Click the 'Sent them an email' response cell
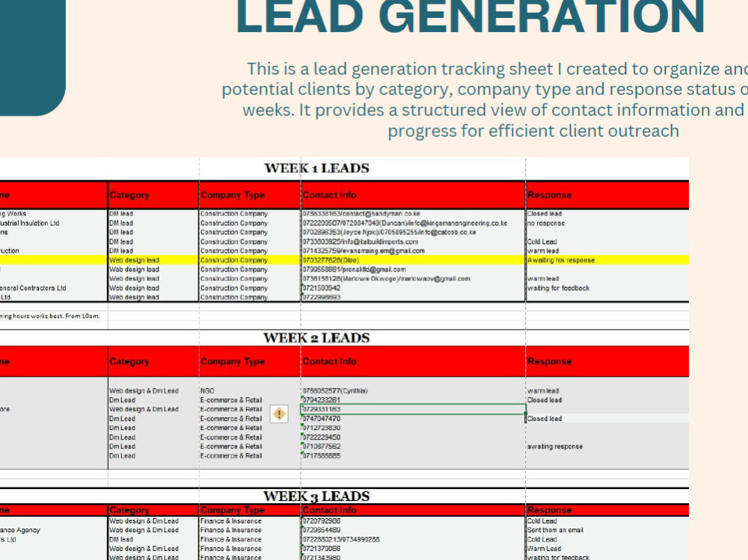This screenshot has width=748, height=560. 607,530
